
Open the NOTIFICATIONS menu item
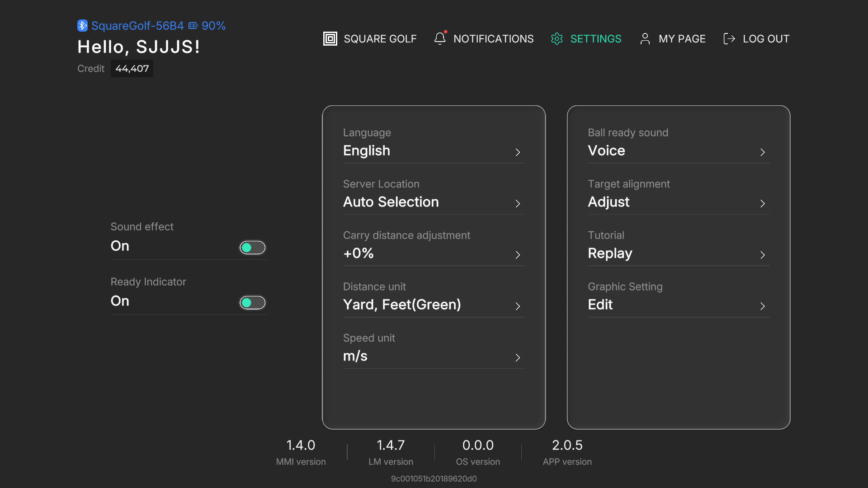(493, 39)
